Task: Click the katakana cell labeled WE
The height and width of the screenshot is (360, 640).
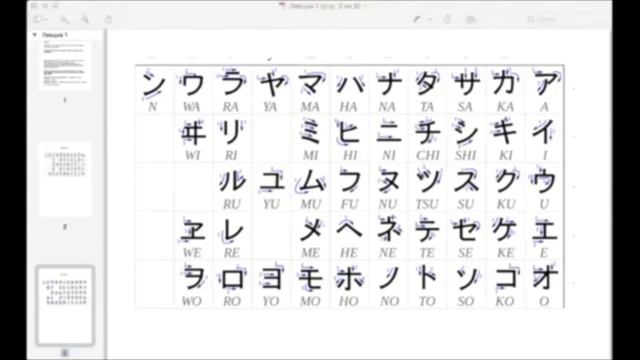Action: click(x=193, y=236)
